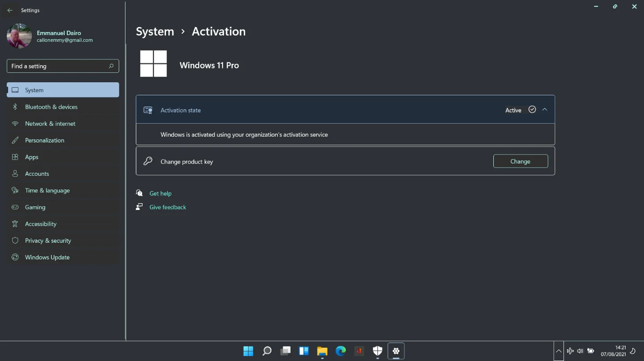Click inside the Find a setting box
This screenshot has width=644, height=361.
[63, 66]
